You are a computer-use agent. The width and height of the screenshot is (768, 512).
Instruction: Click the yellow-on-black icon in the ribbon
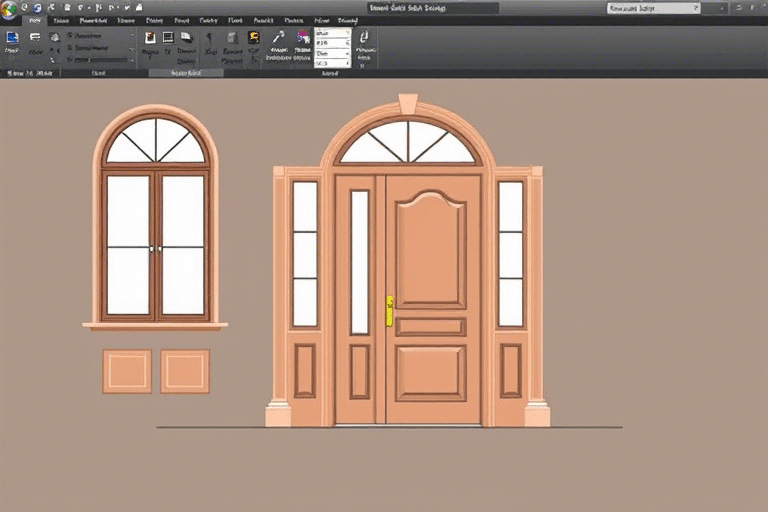(253, 38)
